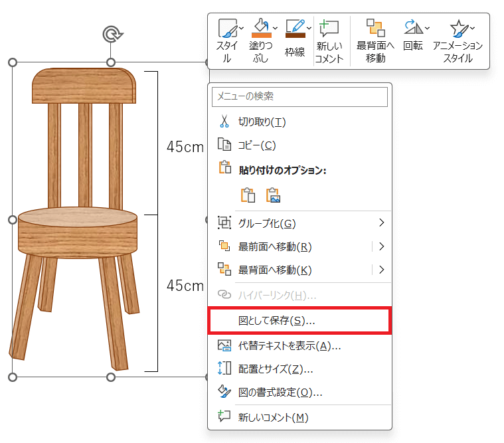Click the brown outline color bar
The image size is (504, 443).
point(295,35)
